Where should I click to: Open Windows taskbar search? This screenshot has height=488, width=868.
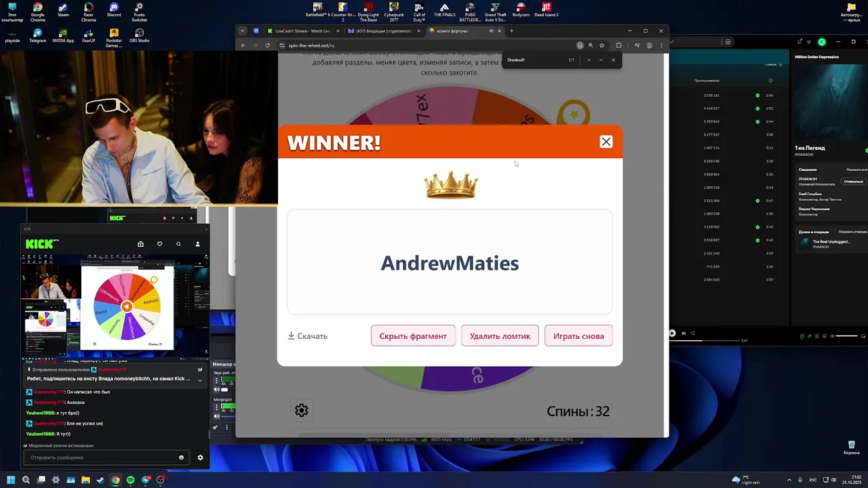pos(26,480)
